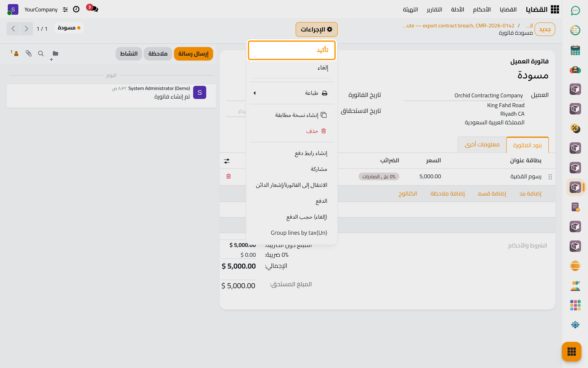Click الكتالوج catalog link

(x=408, y=194)
